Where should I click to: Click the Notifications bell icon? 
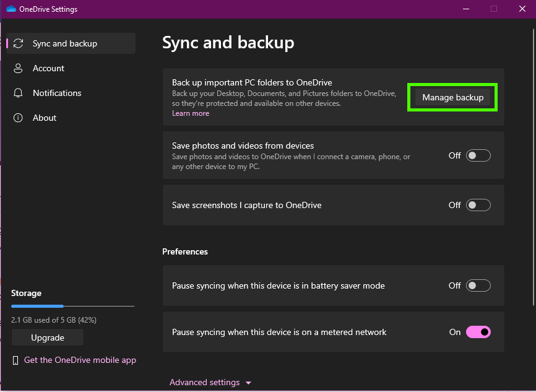click(19, 93)
